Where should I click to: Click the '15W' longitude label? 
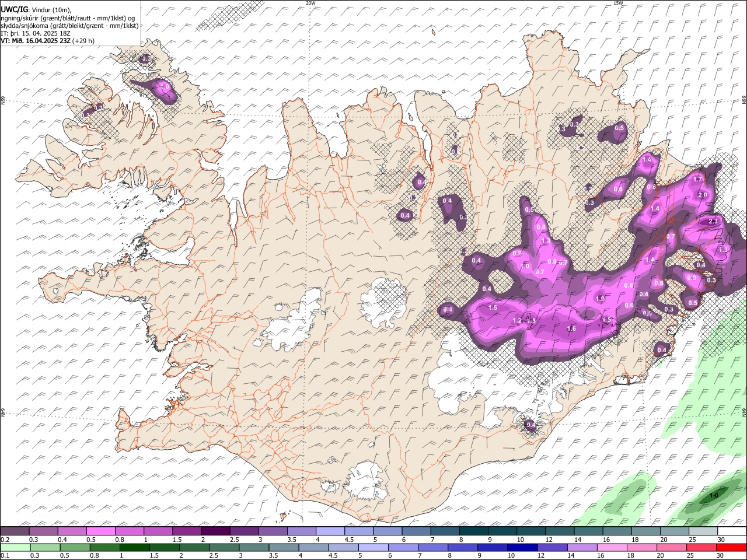point(618,3)
